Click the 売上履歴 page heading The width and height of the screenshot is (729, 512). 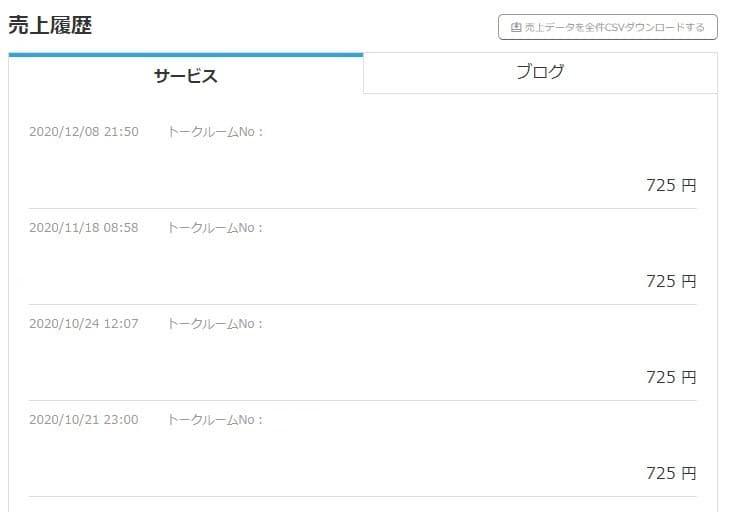(x=50, y=25)
